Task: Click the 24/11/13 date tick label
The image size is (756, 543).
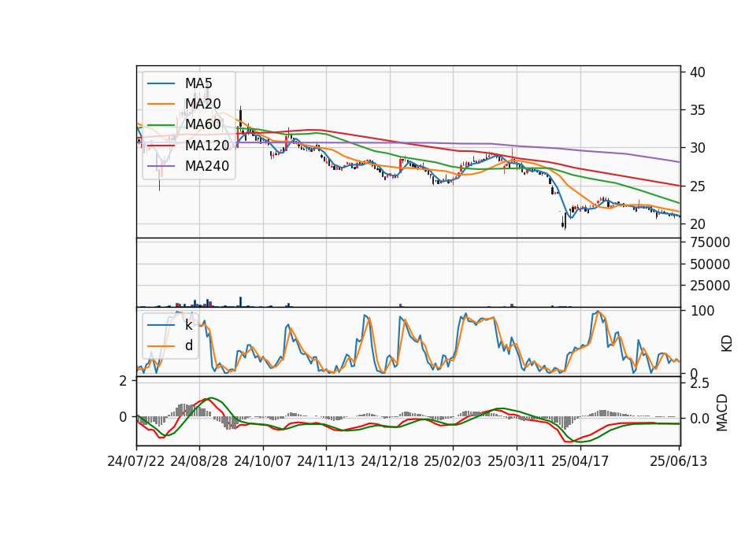Action: pyautogui.click(x=326, y=461)
